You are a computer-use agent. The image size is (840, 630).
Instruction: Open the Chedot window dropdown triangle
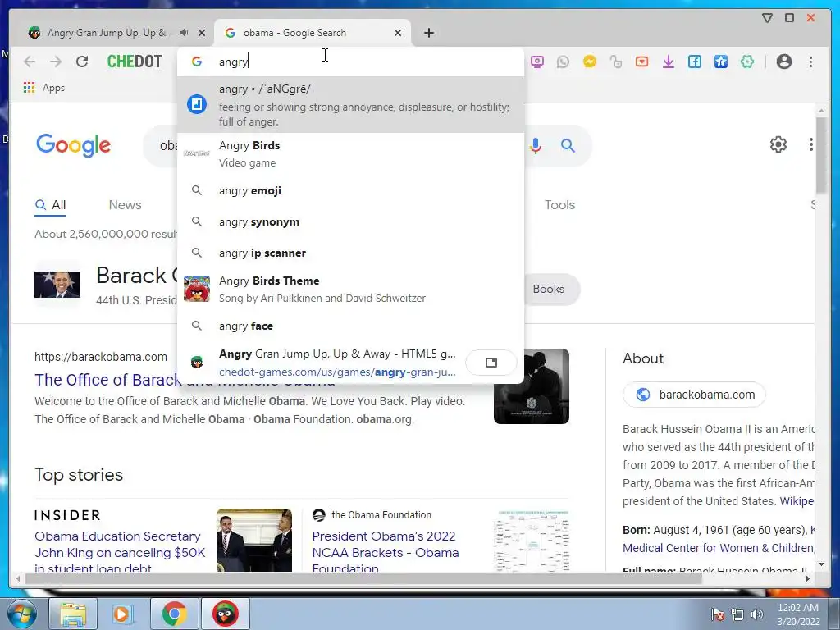pyautogui.click(x=767, y=18)
